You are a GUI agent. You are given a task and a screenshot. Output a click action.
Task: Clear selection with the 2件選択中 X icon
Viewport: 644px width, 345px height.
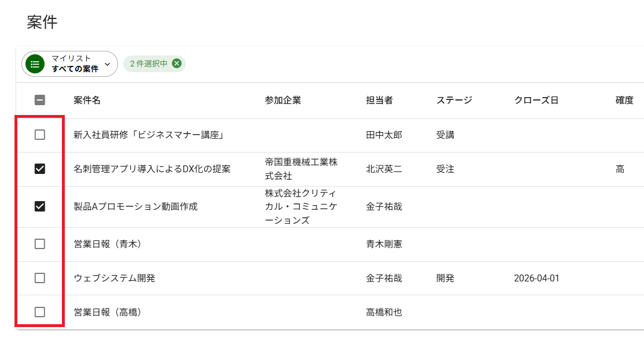176,64
